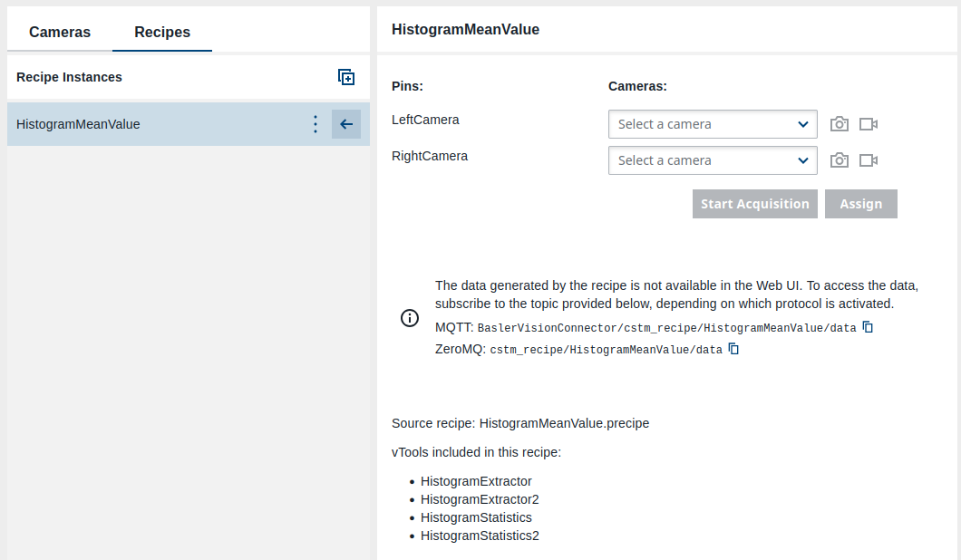Screen dimensions: 961x560
Task: Copy the MQTT topic to clipboard
Action: [x=868, y=327]
